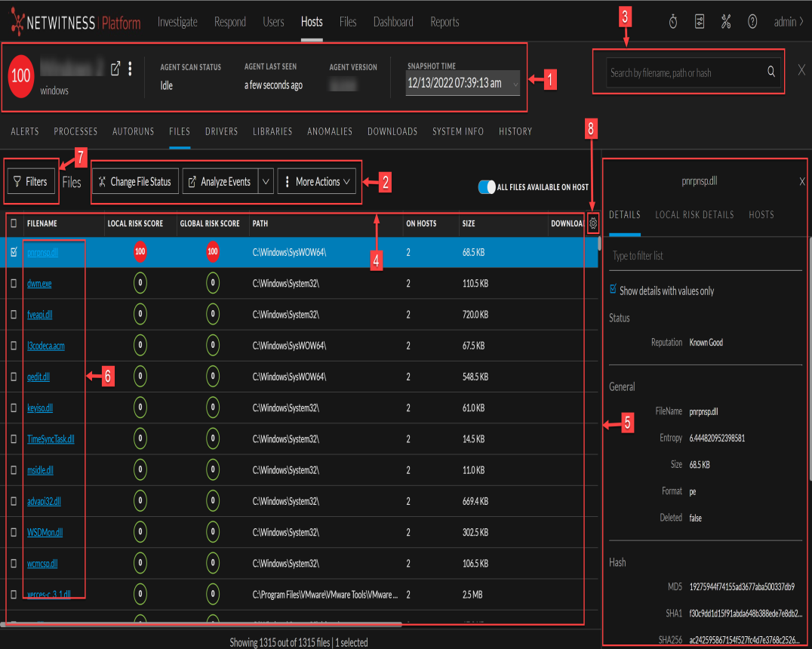The height and width of the screenshot is (649, 812).
Task: Open the Analyze Events dropdown arrow
Action: [268, 181]
